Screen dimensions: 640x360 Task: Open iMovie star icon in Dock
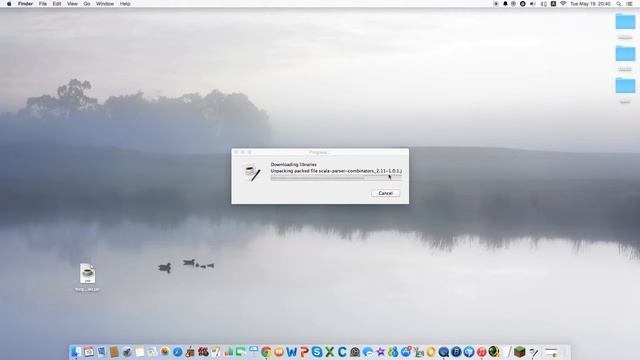[x=380, y=351]
